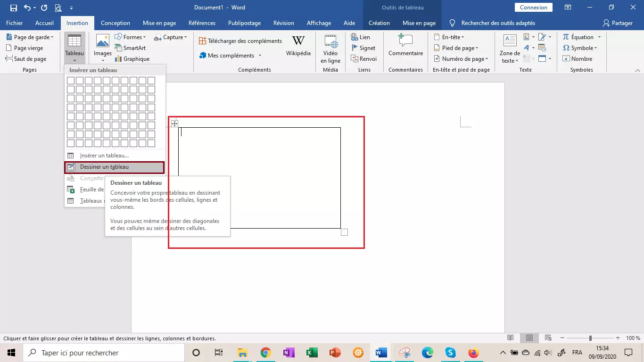
Task: Click Télécharger des compléments
Action: point(240,41)
